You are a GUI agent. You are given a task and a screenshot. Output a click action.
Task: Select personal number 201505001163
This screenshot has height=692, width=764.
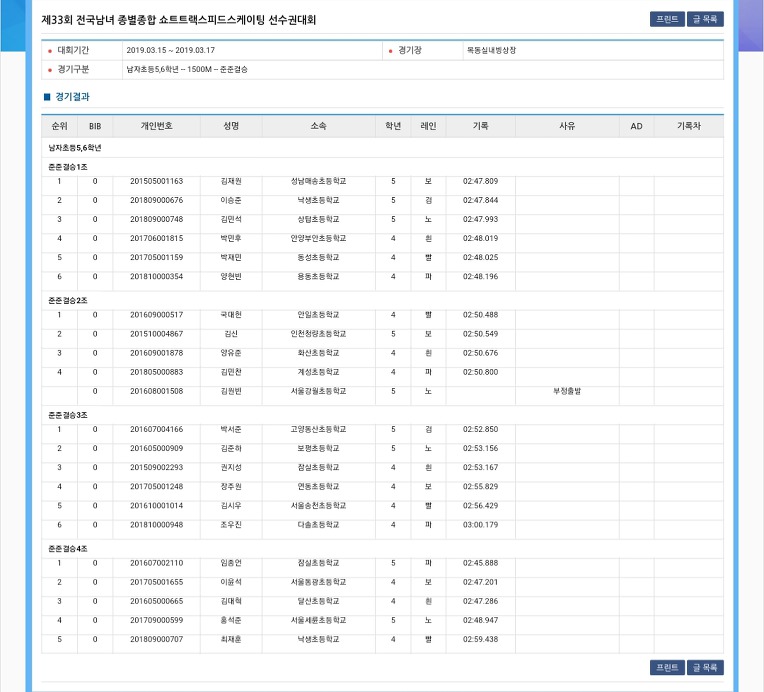click(156, 181)
